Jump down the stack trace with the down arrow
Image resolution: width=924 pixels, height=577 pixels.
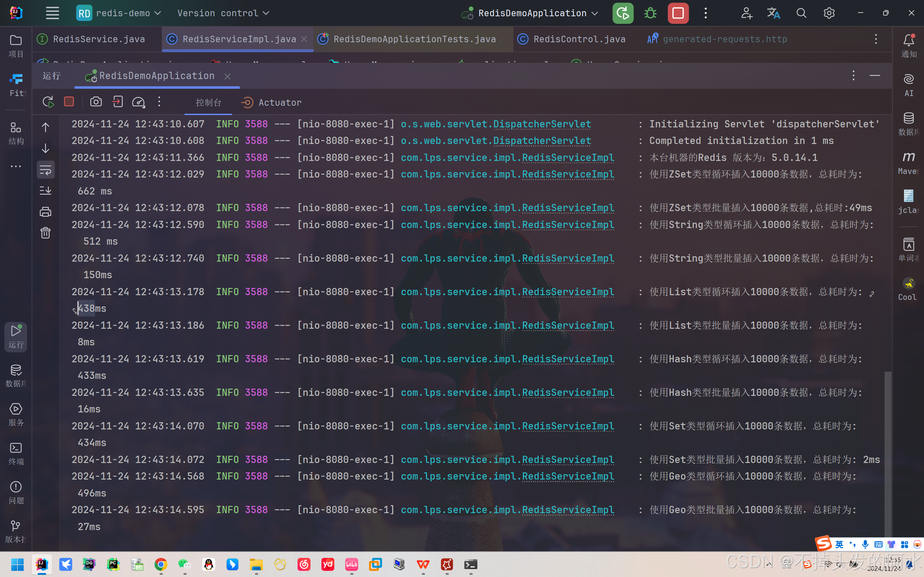click(45, 148)
